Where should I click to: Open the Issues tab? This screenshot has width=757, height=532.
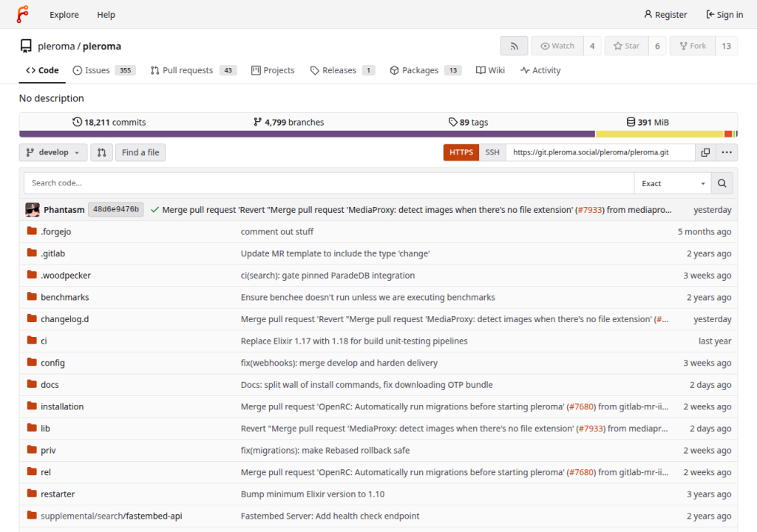point(103,70)
